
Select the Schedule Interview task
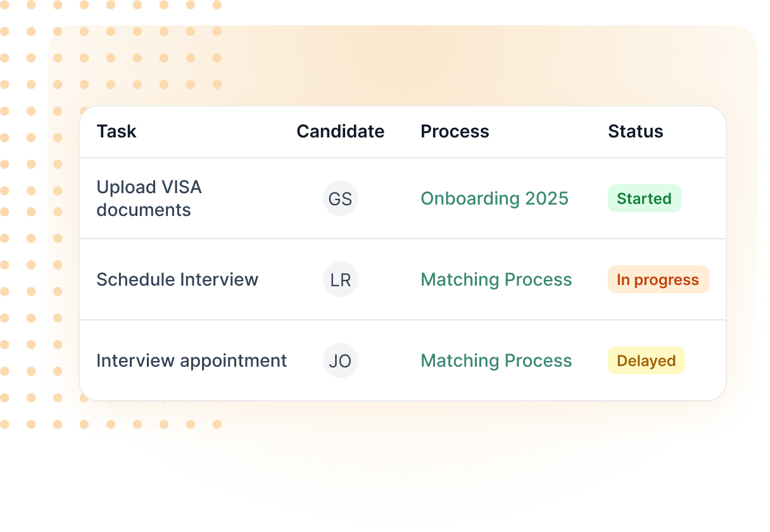[177, 279]
